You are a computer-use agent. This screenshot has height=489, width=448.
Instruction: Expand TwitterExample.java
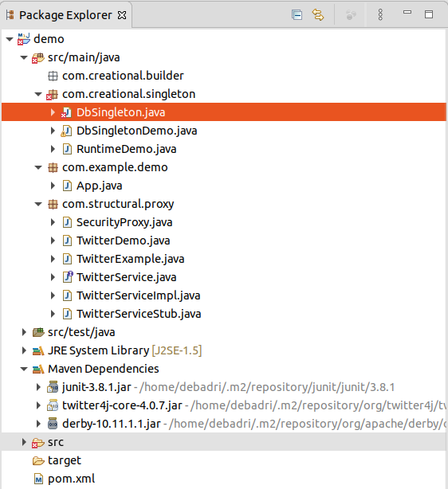pyautogui.click(x=53, y=259)
